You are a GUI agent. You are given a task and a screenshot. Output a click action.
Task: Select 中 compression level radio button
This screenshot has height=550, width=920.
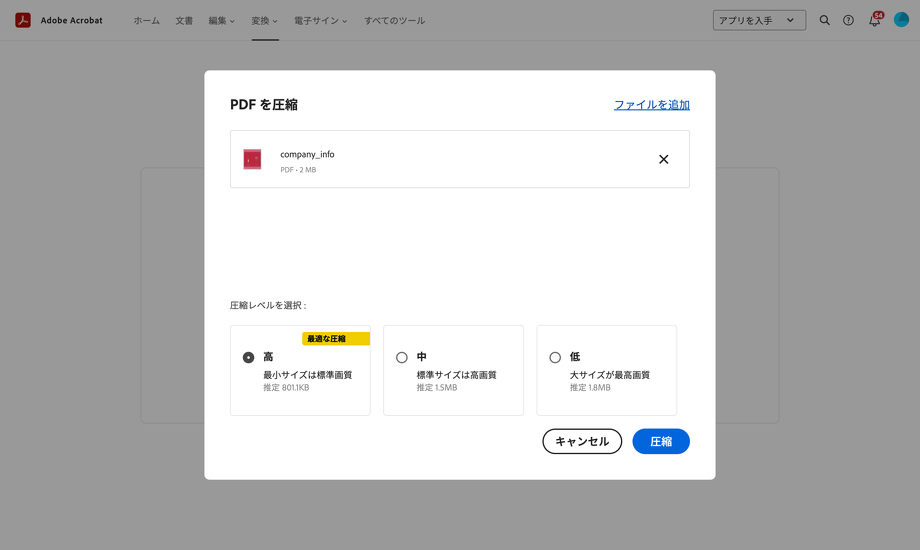point(402,357)
